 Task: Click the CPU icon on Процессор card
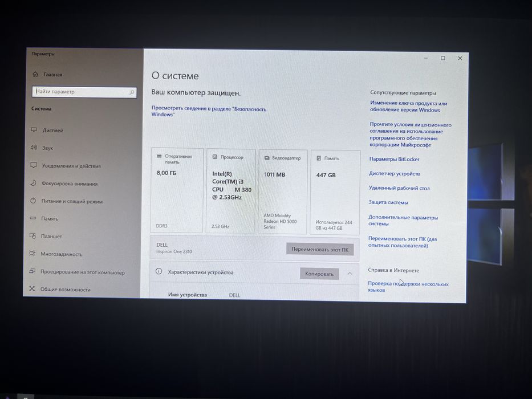215,157
